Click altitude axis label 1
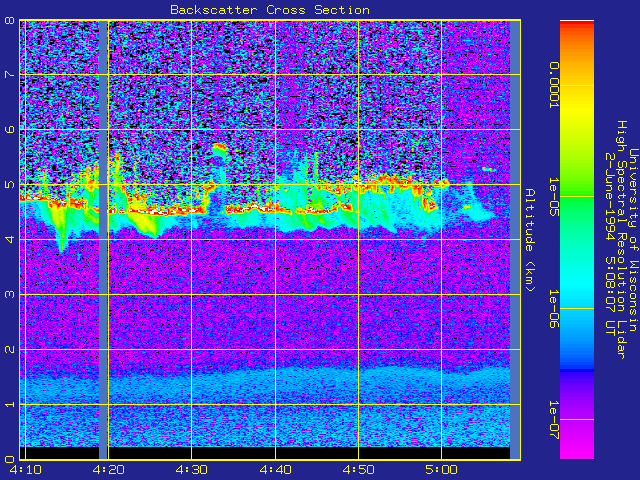This screenshot has width=640, height=480. click(9, 404)
